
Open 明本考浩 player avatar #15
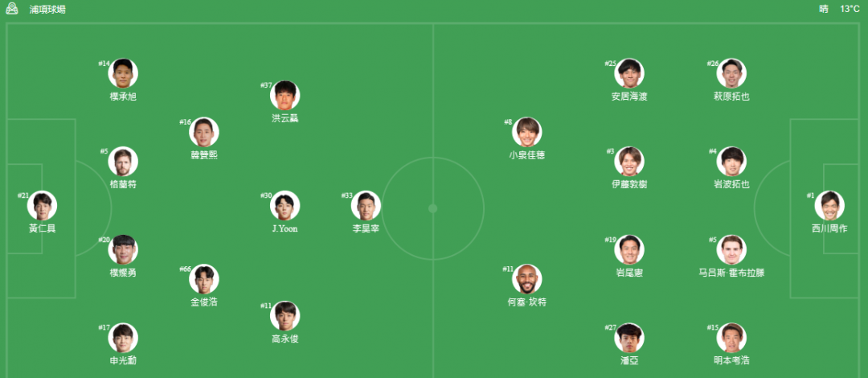[731, 338]
